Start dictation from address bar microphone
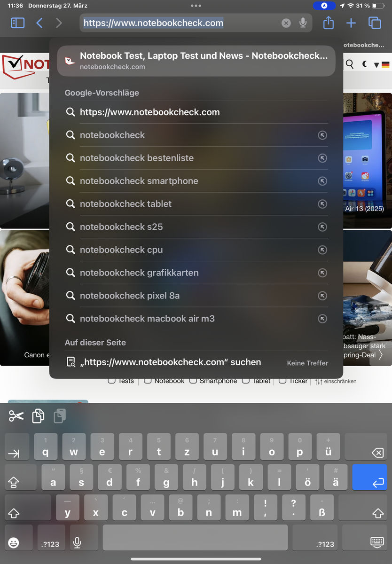Viewport: 392px width, 564px height. point(303,23)
